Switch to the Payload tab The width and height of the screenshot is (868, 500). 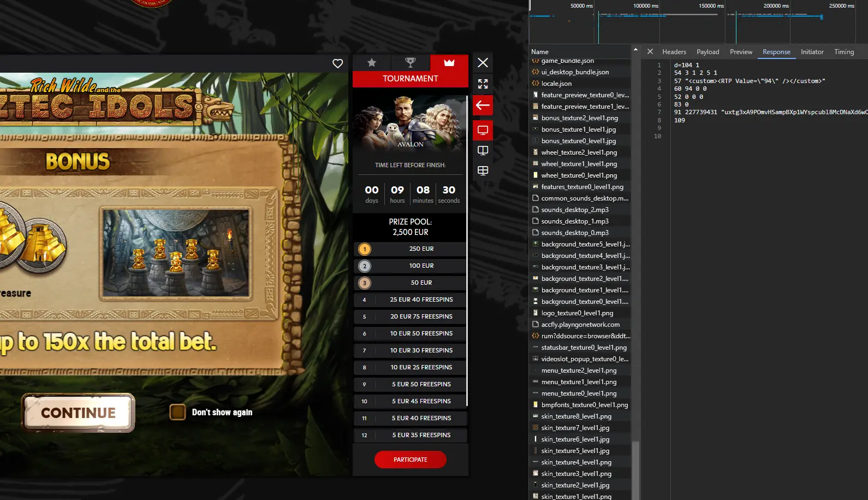[x=708, y=52]
